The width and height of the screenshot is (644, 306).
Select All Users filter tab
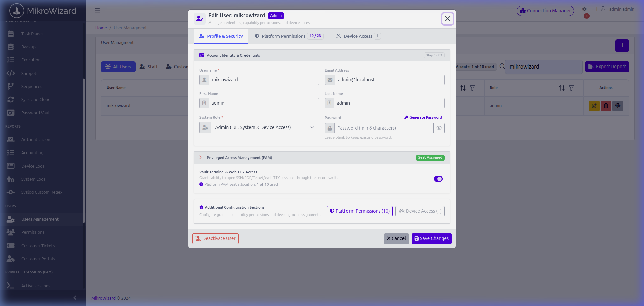[118, 67]
